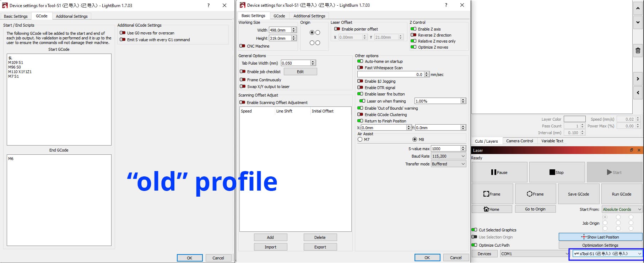Toggle Enable laser fire button

[360, 94]
